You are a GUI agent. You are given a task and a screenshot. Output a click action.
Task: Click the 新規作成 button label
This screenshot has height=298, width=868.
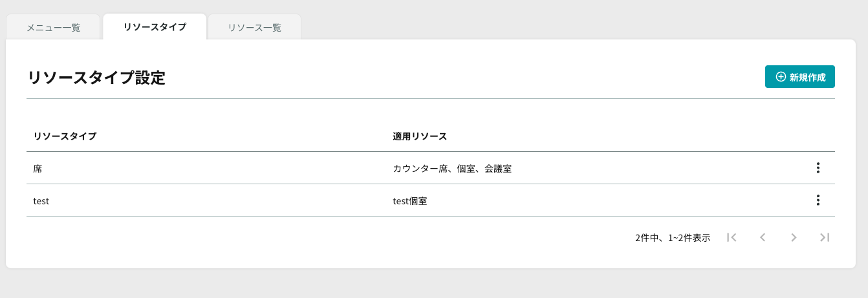pyautogui.click(x=808, y=77)
